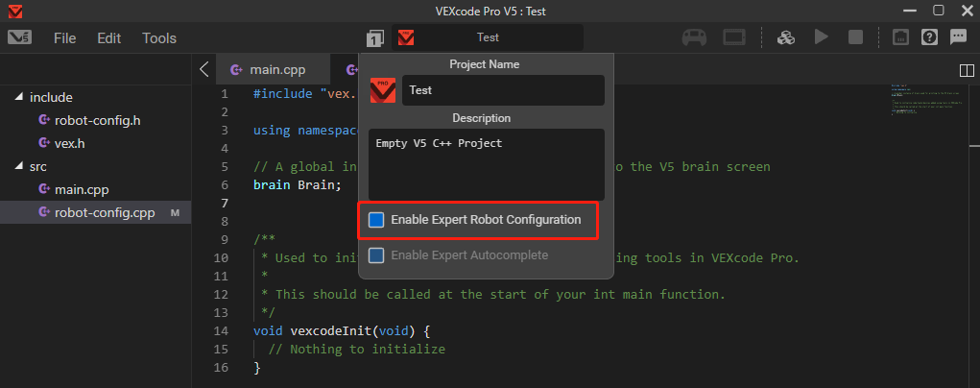Viewport: 980px width, 388px height.
Task: Enable Expert Robot Configuration checkbox
Action: click(x=376, y=220)
